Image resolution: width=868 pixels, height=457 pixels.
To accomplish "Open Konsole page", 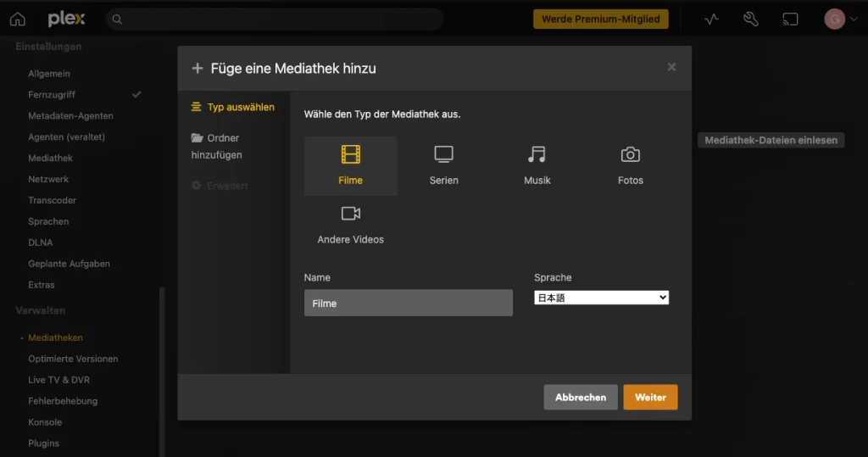I will point(45,422).
